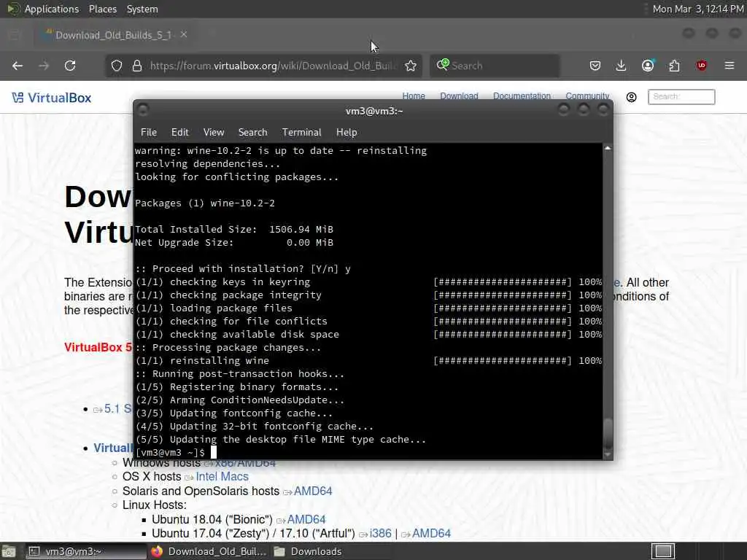Open terminal View menu
The width and height of the screenshot is (747, 560).
[214, 133]
